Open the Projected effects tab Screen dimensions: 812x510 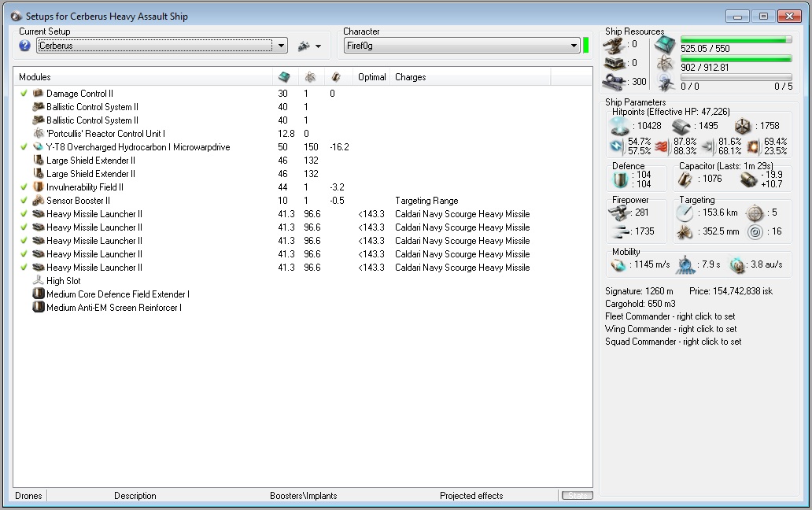[x=471, y=496]
